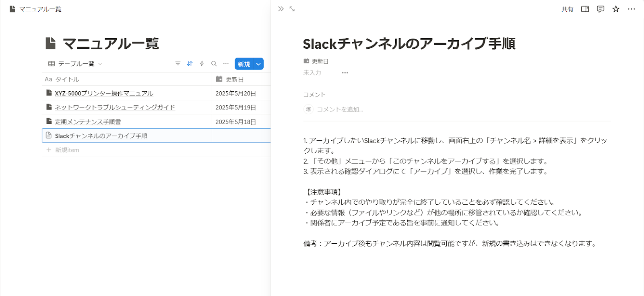Open the ネットワークトラブルシューティングガイド page
The width and height of the screenshot is (644, 296).
pyautogui.click(x=115, y=107)
